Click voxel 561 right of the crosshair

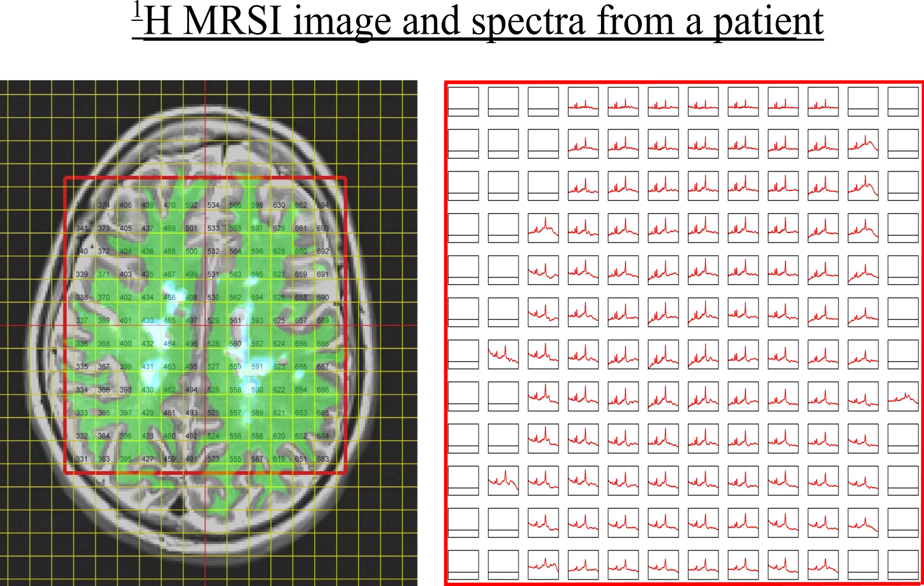click(235, 321)
